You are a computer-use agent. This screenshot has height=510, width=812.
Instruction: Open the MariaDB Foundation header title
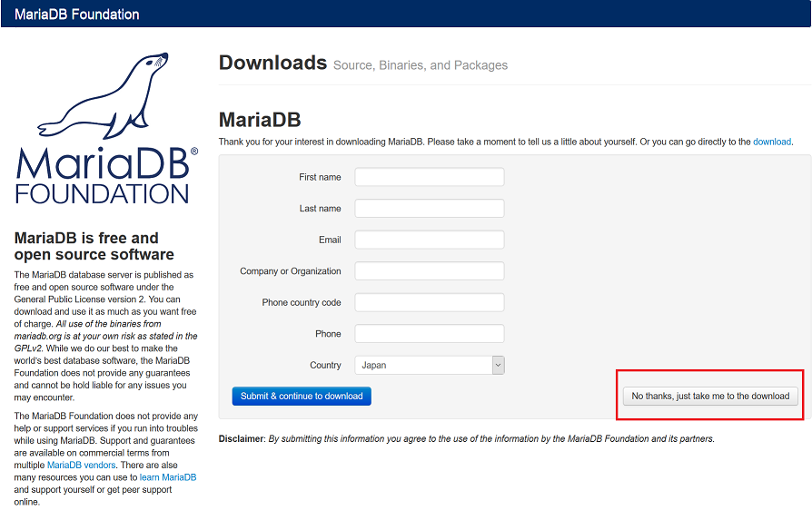(x=76, y=14)
